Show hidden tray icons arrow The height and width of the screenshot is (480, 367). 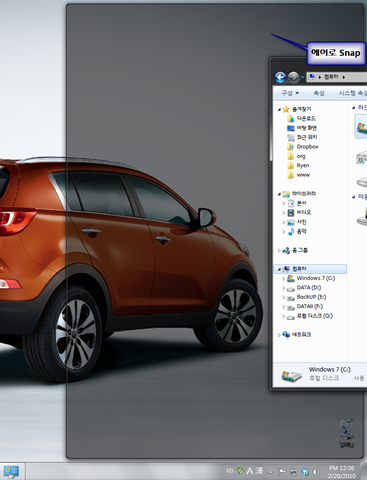pyautogui.click(x=271, y=472)
